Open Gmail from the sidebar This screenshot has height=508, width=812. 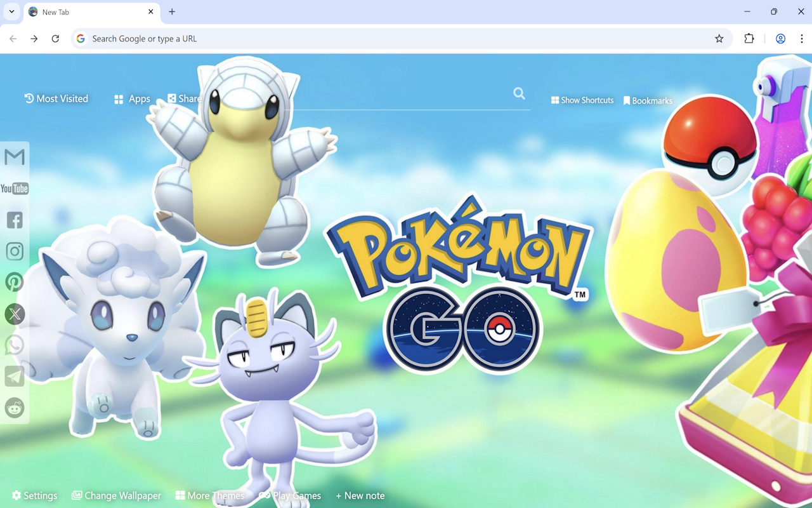[15, 157]
